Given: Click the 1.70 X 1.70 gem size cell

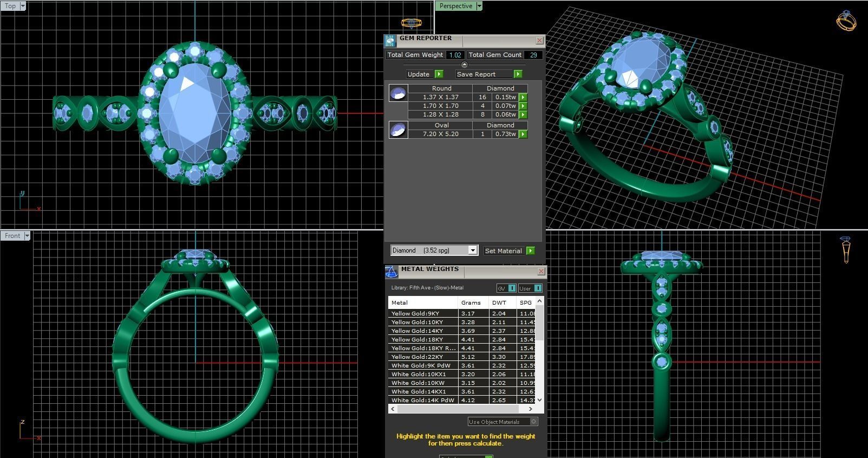Looking at the screenshot, I should pyautogui.click(x=440, y=106).
